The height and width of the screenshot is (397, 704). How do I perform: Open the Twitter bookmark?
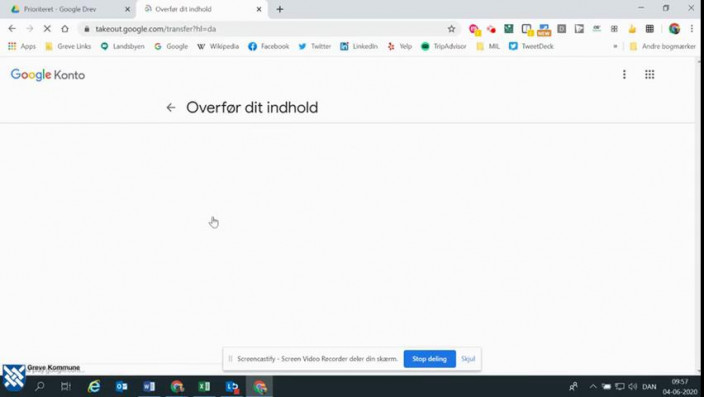pos(315,46)
